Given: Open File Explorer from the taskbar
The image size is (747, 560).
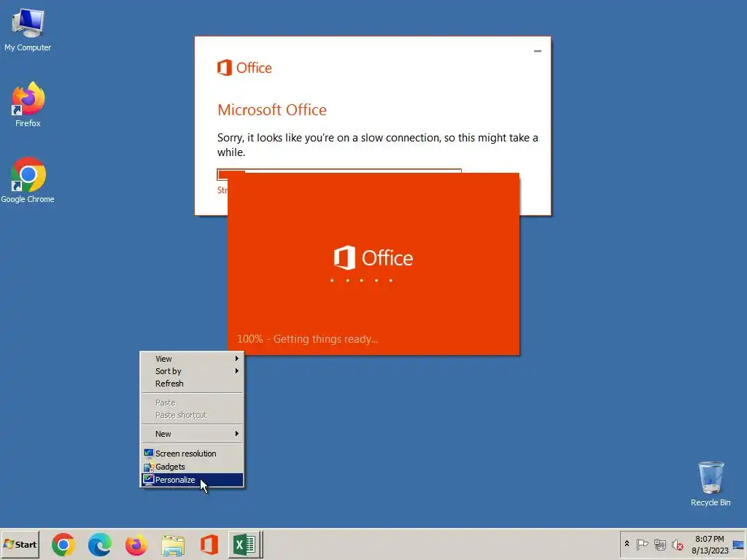Looking at the screenshot, I should (x=173, y=545).
